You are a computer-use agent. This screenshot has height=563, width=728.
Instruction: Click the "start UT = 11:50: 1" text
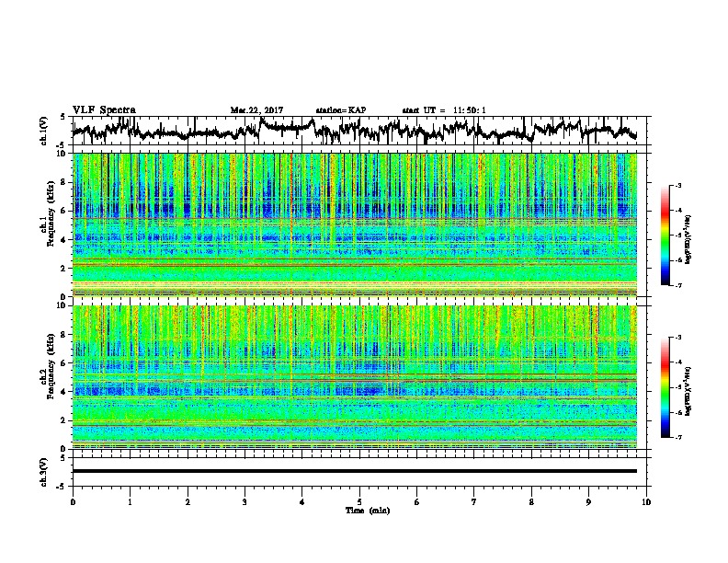pyautogui.click(x=444, y=110)
